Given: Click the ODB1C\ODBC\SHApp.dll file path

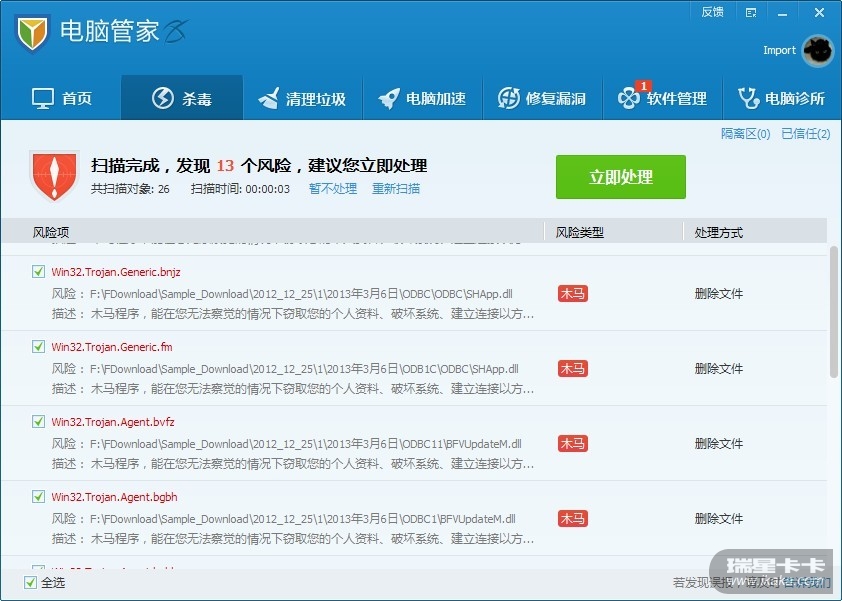Looking at the screenshot, I should pos(304,370).
